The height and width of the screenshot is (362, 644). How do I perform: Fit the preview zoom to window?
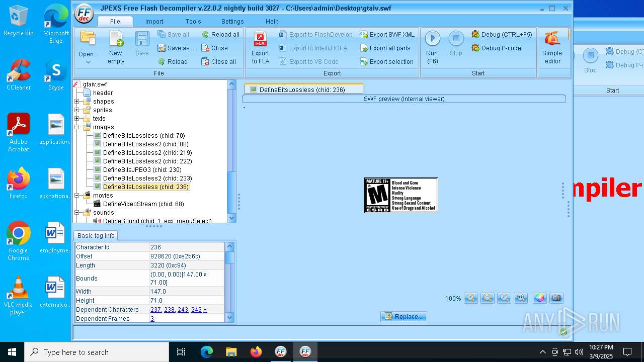point(521,298)
